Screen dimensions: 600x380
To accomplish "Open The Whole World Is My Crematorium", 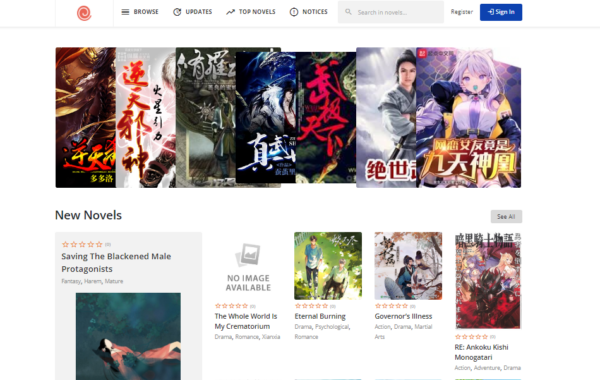I will (246, 321).
